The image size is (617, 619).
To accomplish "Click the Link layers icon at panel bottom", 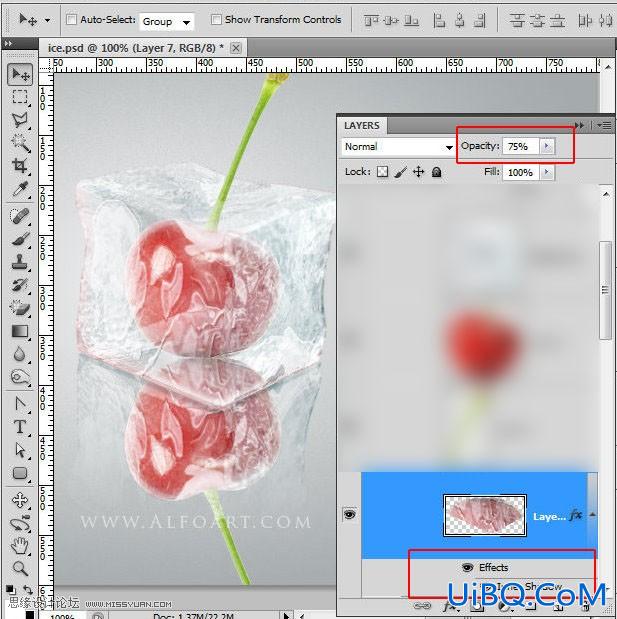I will point(422,606).
